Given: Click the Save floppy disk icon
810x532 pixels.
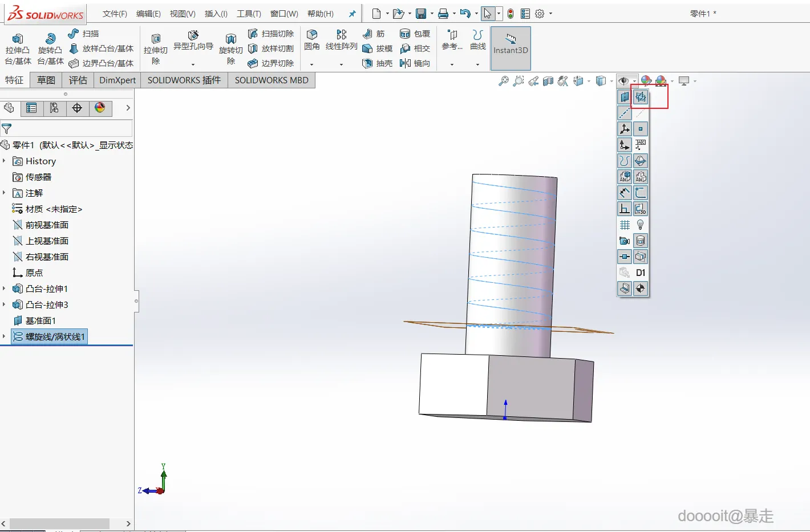Looking at the screenshot, I should point(421,14).
